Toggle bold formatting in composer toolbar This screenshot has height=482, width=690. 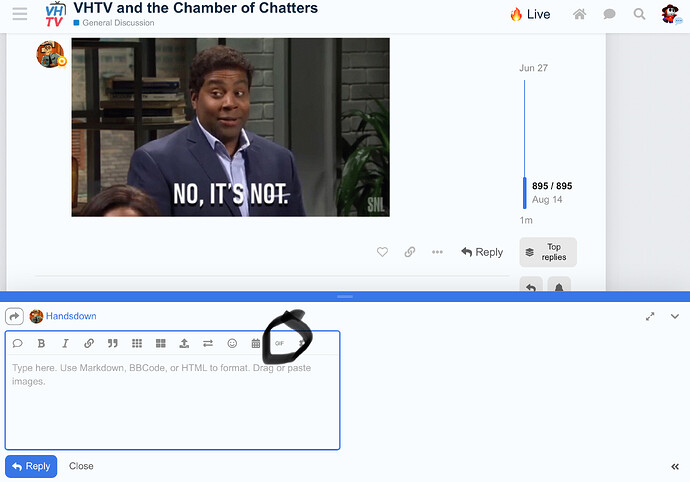click(41, 343)
